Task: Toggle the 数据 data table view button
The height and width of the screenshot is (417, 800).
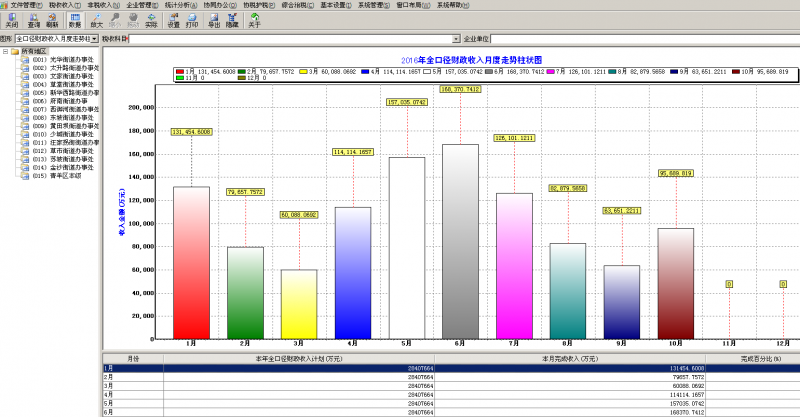Action: pos(75,21)
